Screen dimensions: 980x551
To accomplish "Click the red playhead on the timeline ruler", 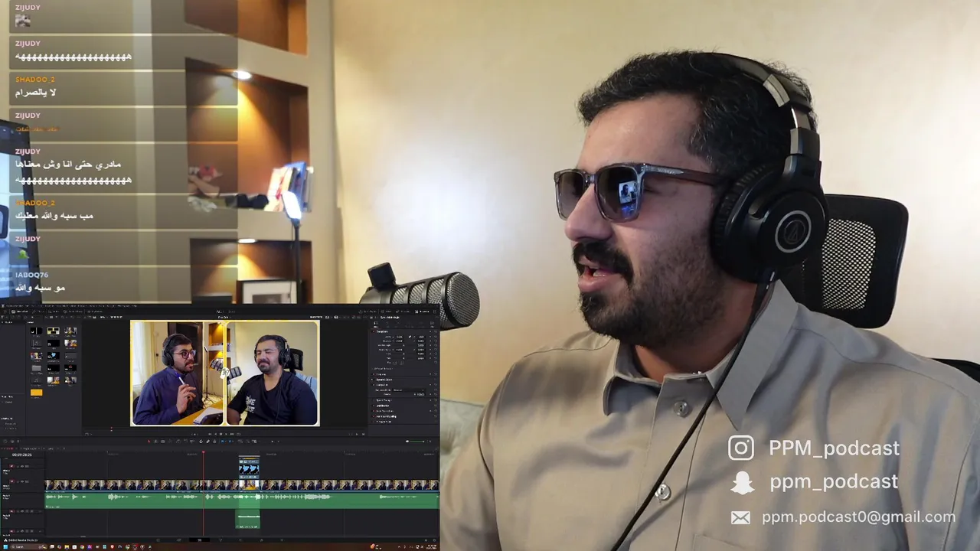I will (x=203, y=452).
